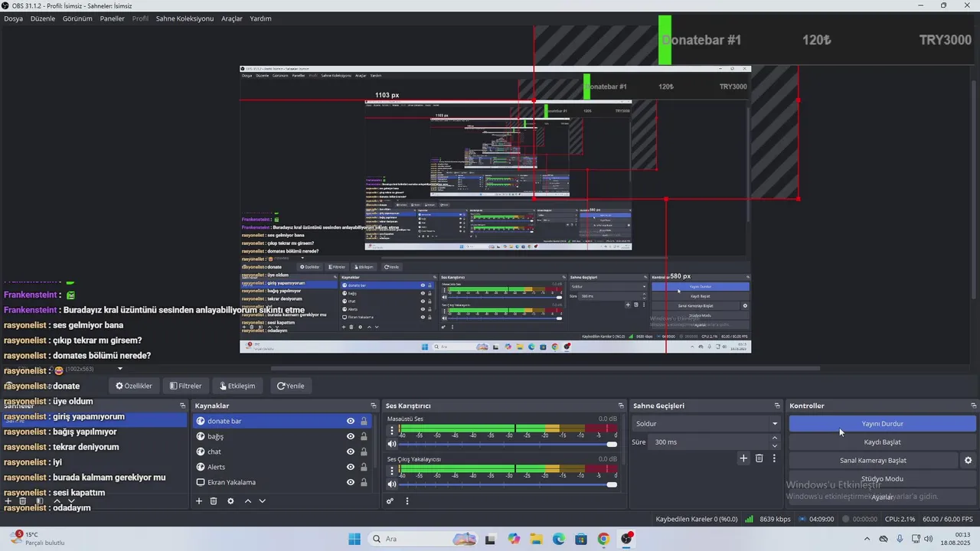Open Google Chrome from the taskbar

click(x=603, y=539)
